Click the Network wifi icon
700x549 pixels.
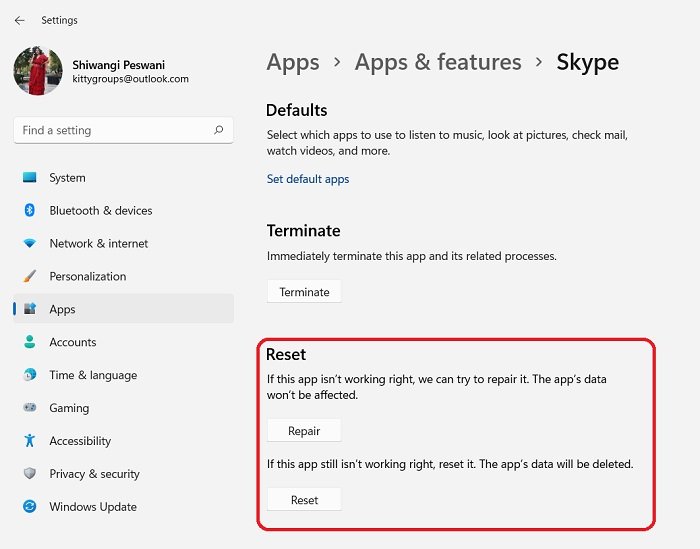tap(29, 243)
